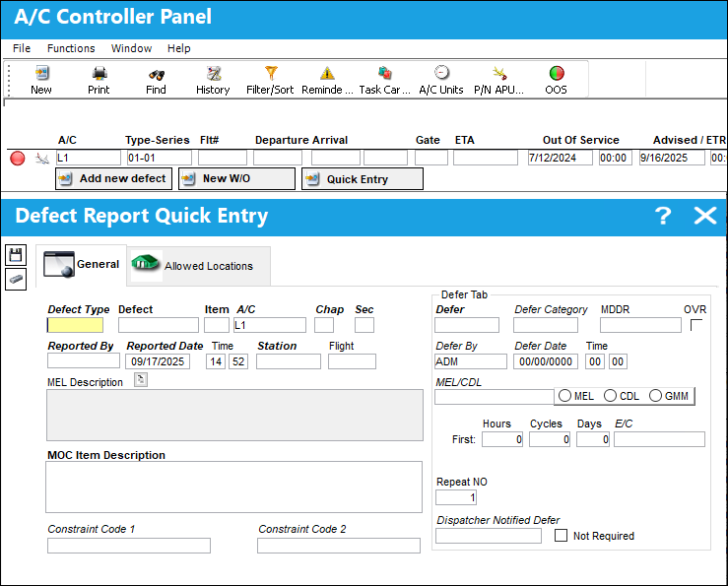Image resolution: width=728 pixels, height=586 pixels.
Task: Open the Functions menu
Action: (71, 48)
